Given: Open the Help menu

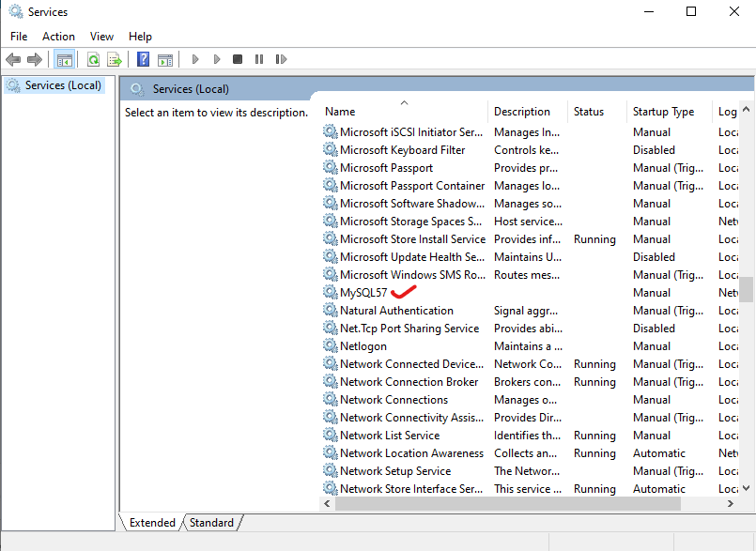Looking at the screenshot, I should [140, 37].
